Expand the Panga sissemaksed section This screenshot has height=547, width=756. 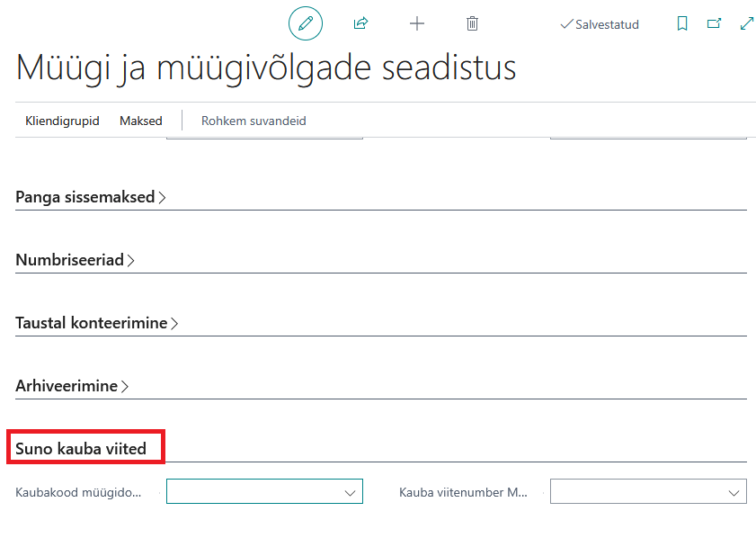coord(91,197)
